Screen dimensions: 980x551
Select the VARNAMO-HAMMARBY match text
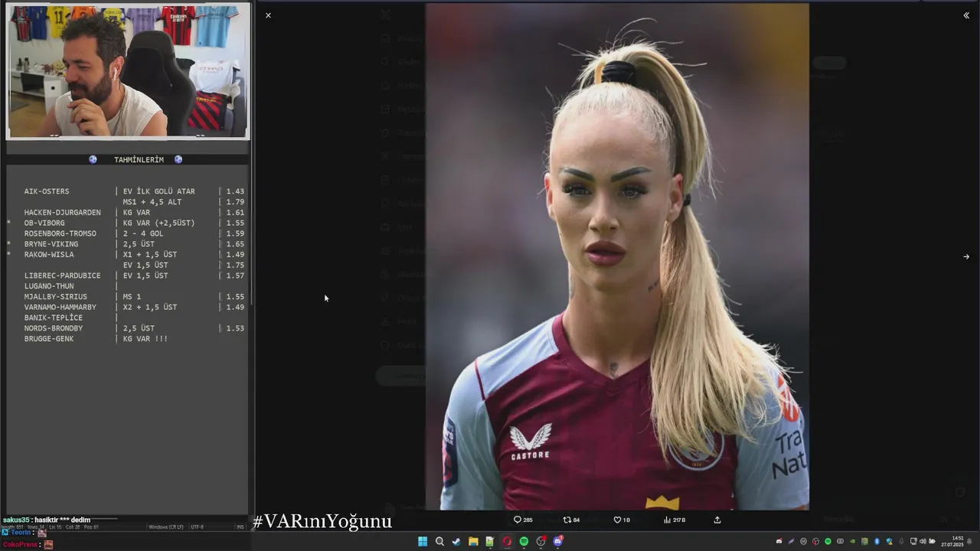(60, 307)
